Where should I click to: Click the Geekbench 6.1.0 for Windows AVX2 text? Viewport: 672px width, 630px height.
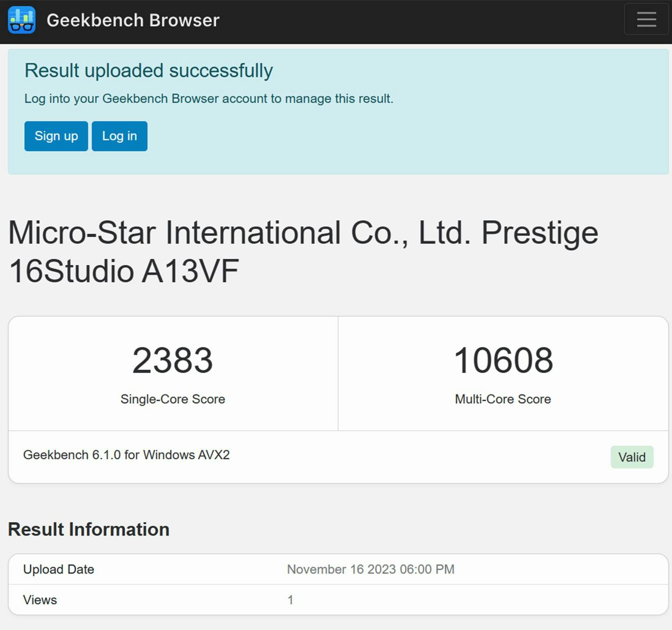point(126,455)
